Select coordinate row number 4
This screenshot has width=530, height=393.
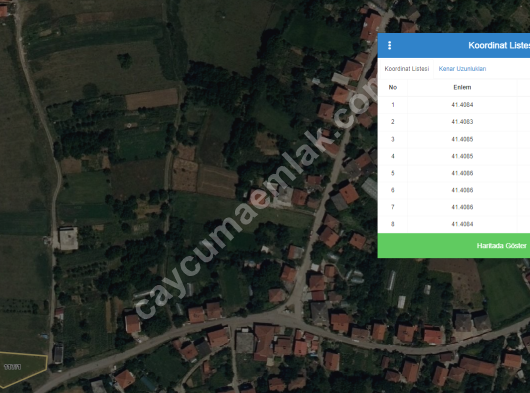(454, 156)
